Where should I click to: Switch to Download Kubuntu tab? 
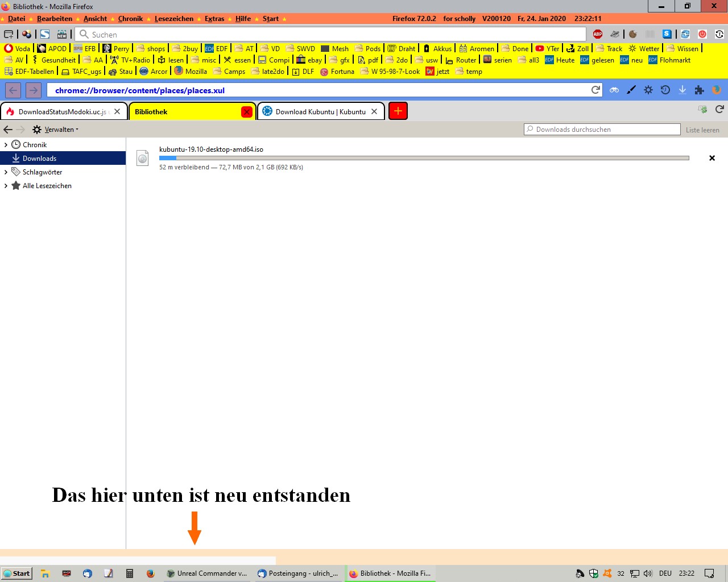pos(320,111)
